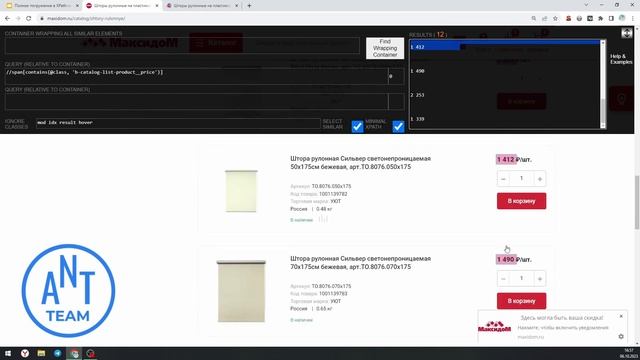Close the active second browser tab
Image resolution: width=640 pixels, height=360 pixels.
click(x=157, y=6)
